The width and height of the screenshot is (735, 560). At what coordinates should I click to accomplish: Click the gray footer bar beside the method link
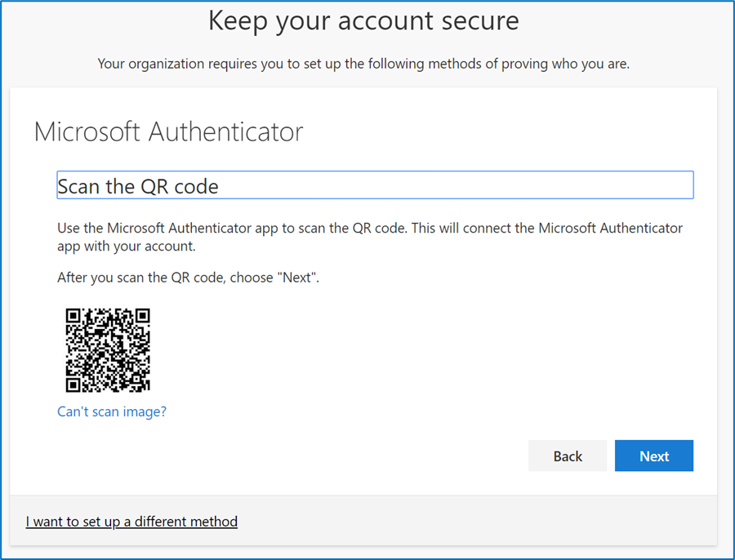point(474,521)
